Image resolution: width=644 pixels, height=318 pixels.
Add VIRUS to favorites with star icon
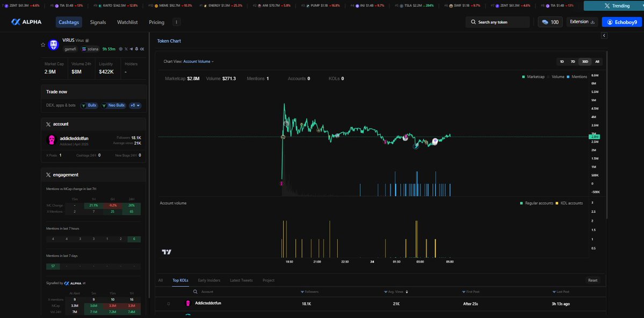43,45
